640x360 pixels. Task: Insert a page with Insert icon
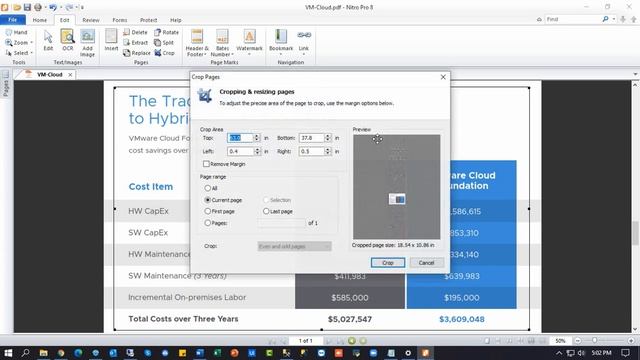tap(111, 40)
